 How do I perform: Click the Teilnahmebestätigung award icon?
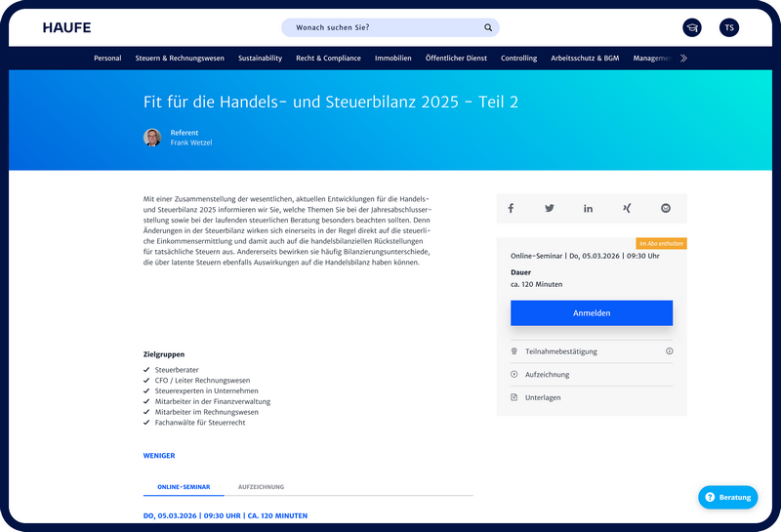pyautogui.click(x=514, y=351)
